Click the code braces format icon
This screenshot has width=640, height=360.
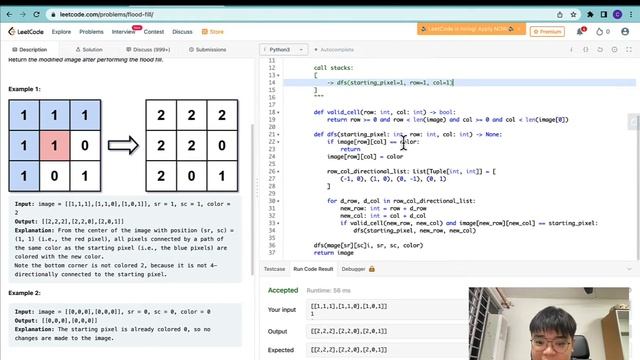click(x=586, y=49)
